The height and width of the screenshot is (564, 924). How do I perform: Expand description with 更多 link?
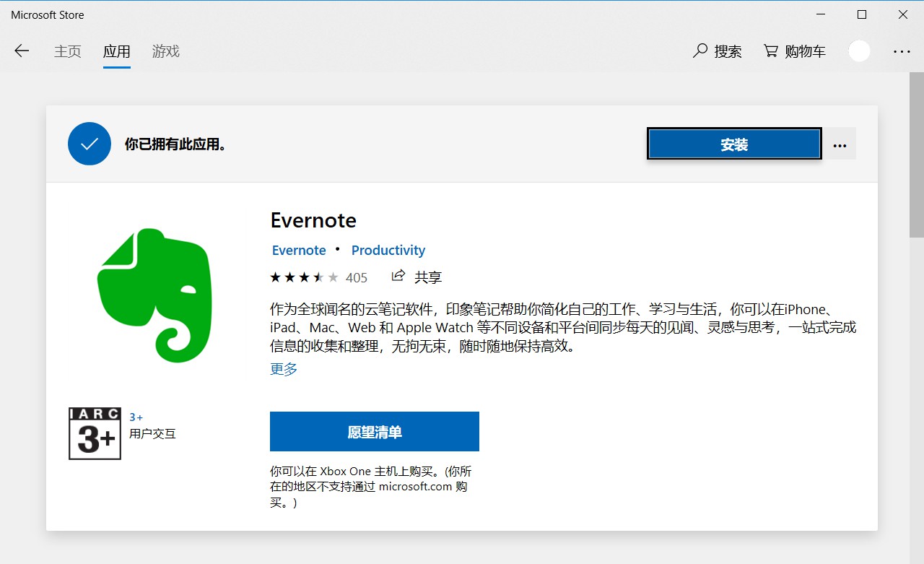[x=284, y=369]
